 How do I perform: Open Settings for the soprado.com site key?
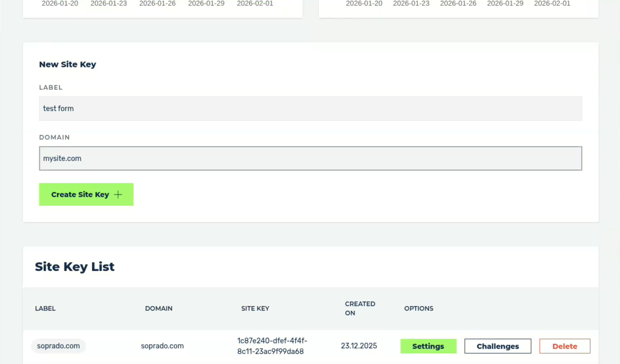click(x=428, y=346)
